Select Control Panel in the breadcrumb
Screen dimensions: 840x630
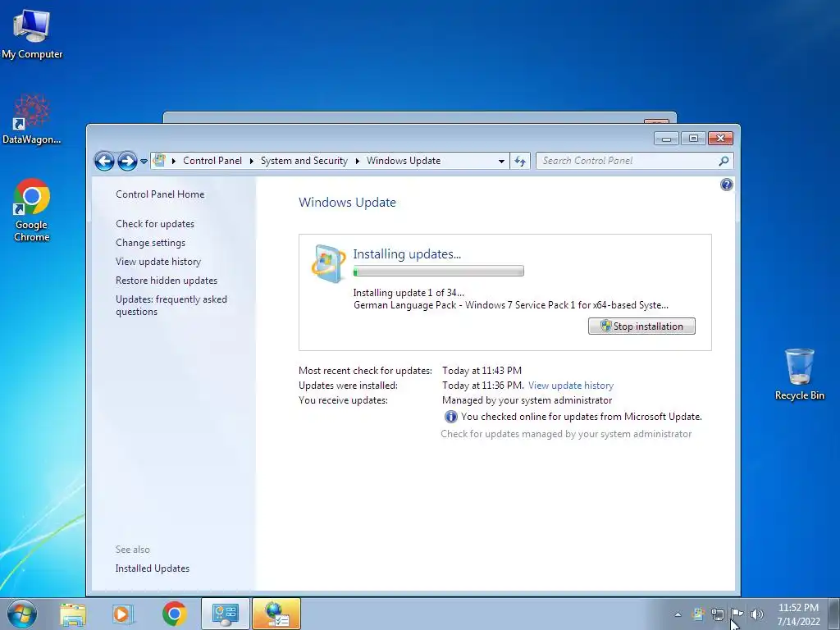pos(212,161)
